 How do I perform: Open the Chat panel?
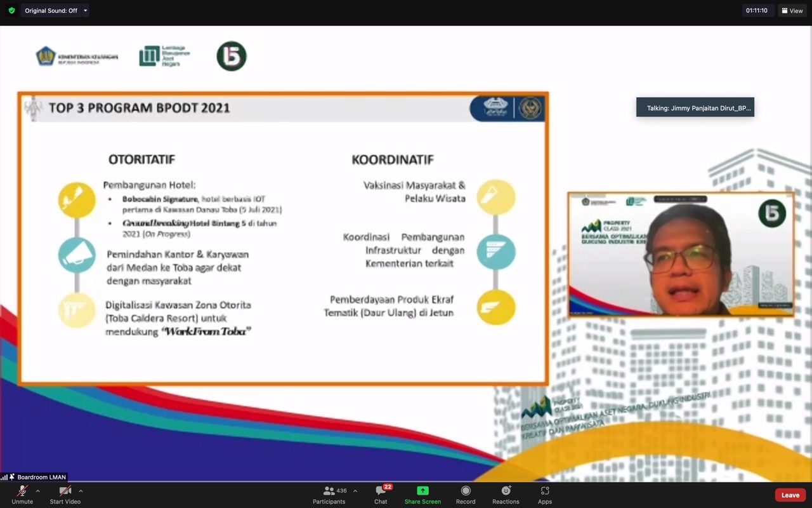click(x=381, y=494)
